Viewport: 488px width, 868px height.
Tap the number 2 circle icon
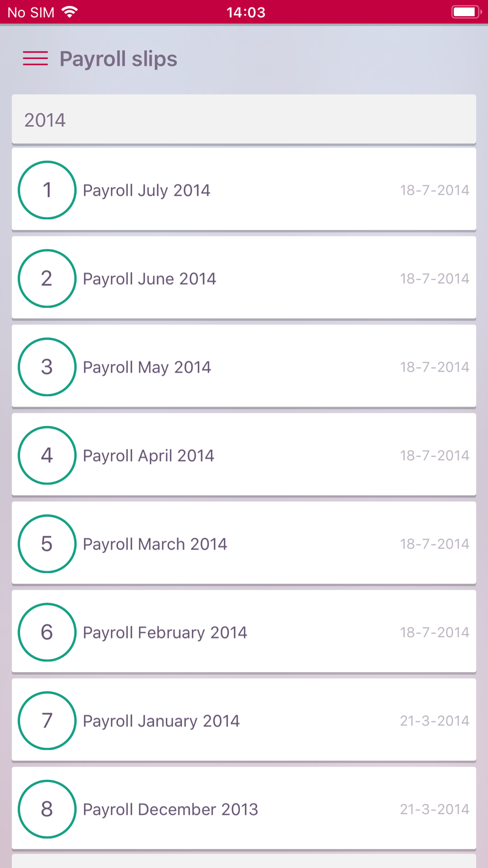click(47, 278)
